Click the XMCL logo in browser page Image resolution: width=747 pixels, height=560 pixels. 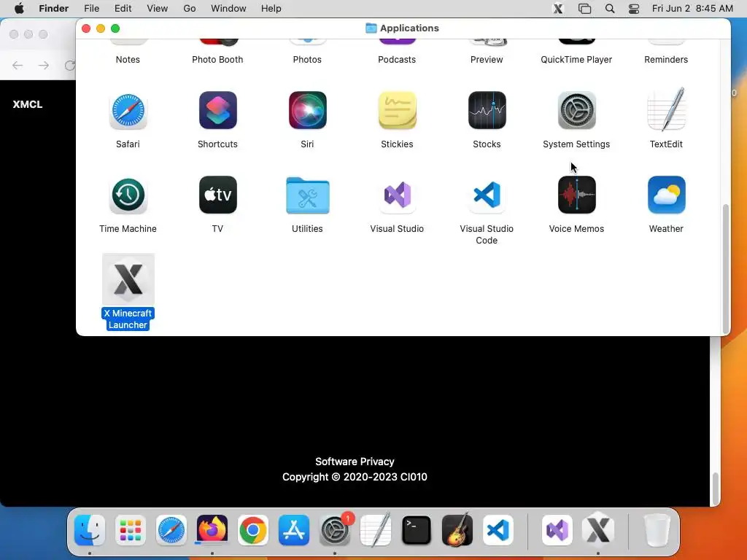[28, 104]
